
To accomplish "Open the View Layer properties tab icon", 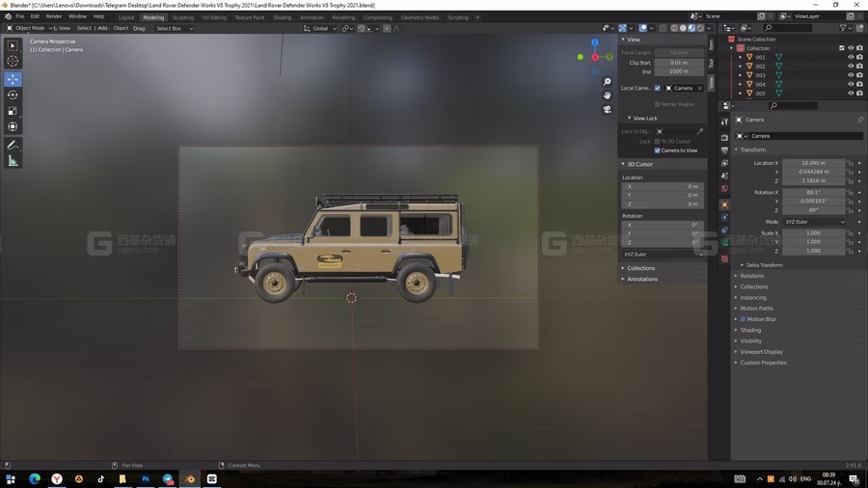I will click(724, 163).
